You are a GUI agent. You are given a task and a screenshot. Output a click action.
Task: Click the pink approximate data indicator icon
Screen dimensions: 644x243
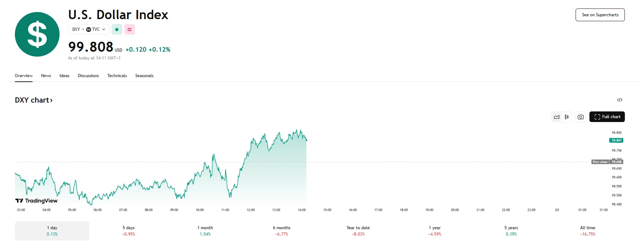(130, 29)
